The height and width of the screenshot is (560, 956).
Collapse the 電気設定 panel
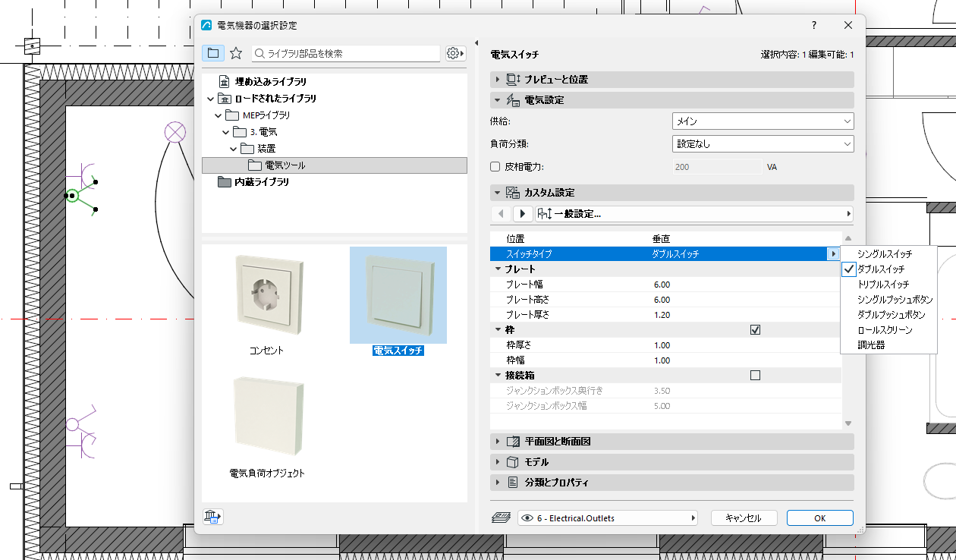[x=672, y=100]
